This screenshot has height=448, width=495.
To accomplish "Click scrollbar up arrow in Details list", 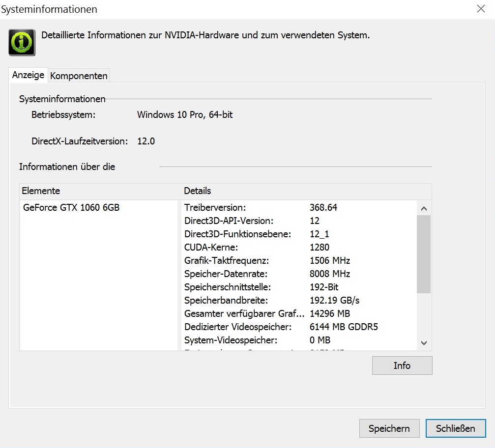I will tap(424, 209).
